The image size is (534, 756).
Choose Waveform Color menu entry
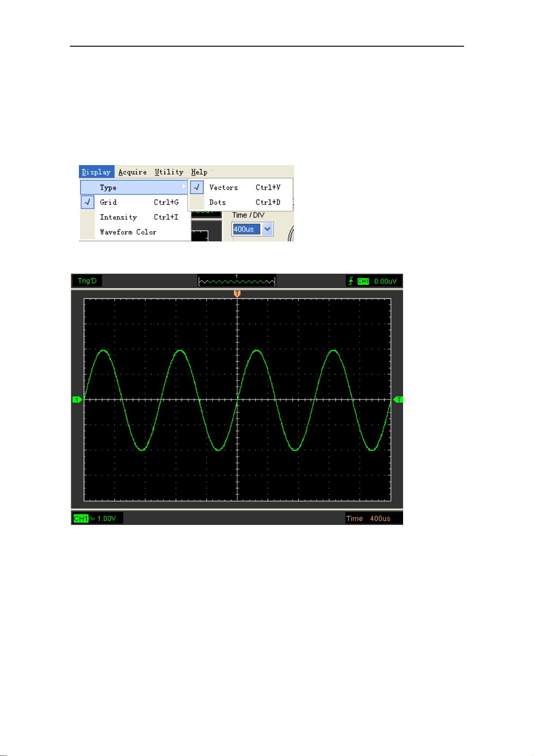(136, 232)
